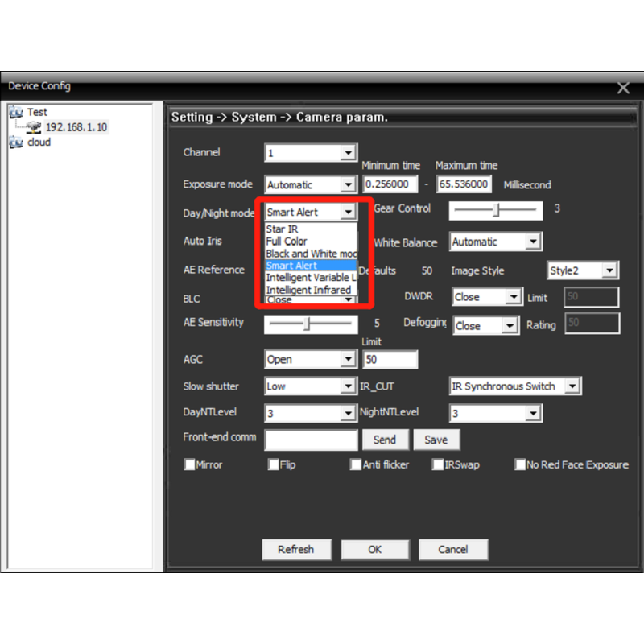644x644 pixels.
Task: Select the 192.168.1.10 device icon
Action: pos(34,127)
